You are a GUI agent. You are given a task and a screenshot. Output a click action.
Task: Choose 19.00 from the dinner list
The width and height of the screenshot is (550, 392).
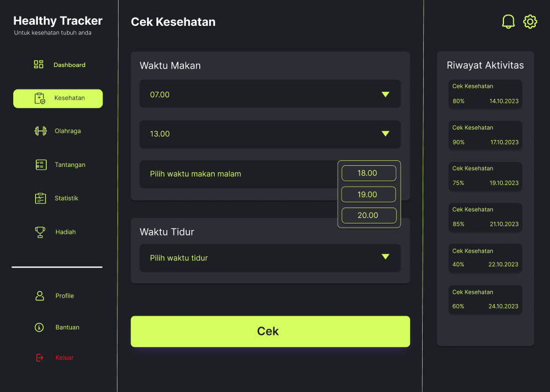pos(368,194)
